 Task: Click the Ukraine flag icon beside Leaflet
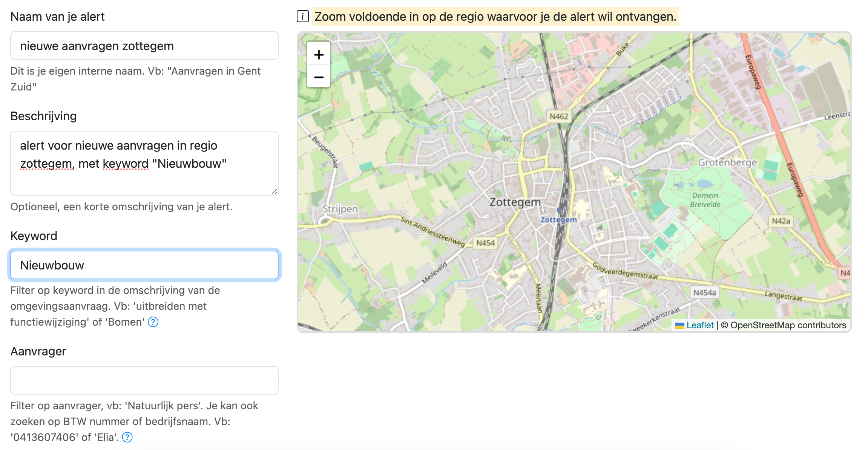coord(679,325)
